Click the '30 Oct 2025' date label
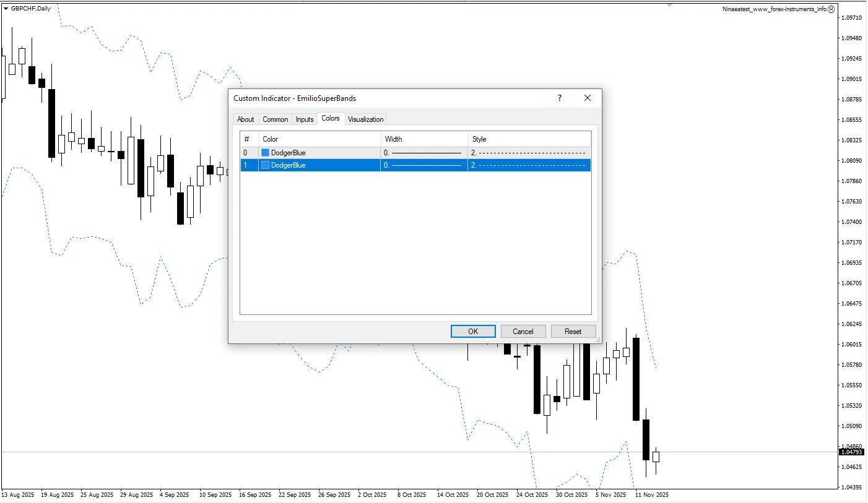The image size is (868, 503). 572,495
